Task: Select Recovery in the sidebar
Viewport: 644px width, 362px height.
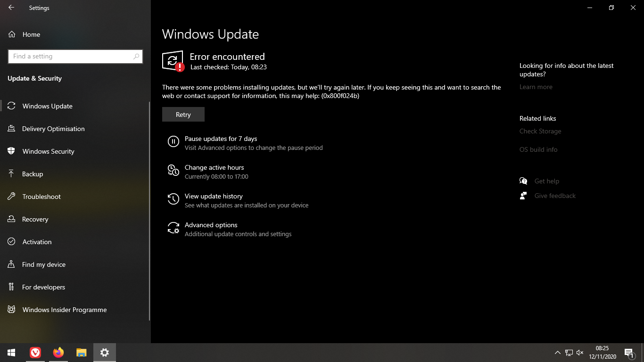Action: [35, 219]
